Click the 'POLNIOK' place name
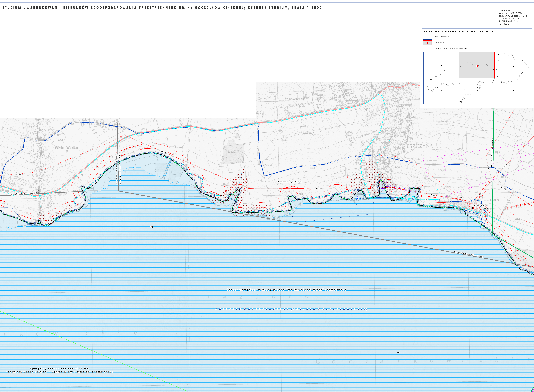534x392 pixels. click(495, 200)
